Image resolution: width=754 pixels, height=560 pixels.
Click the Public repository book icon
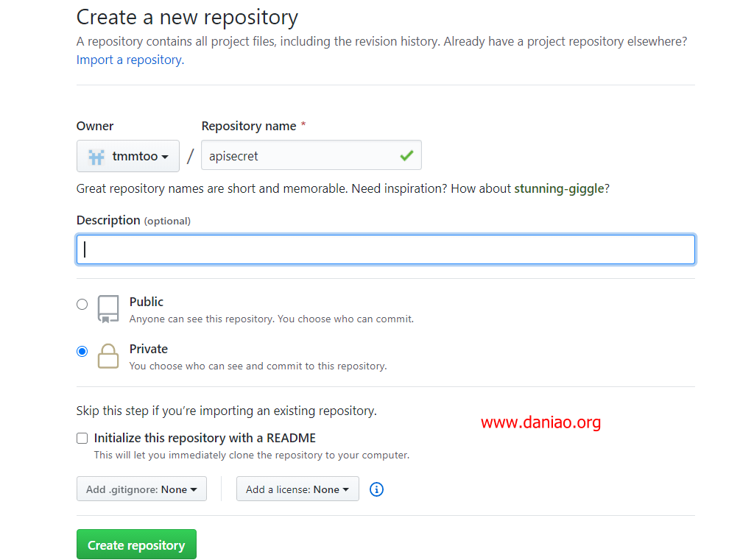(108, 309)
